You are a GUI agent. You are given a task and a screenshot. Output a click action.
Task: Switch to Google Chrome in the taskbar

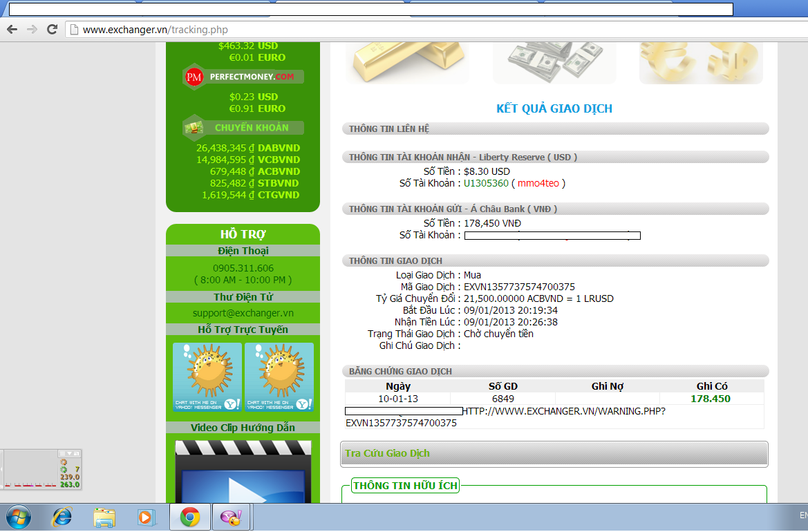190,517
